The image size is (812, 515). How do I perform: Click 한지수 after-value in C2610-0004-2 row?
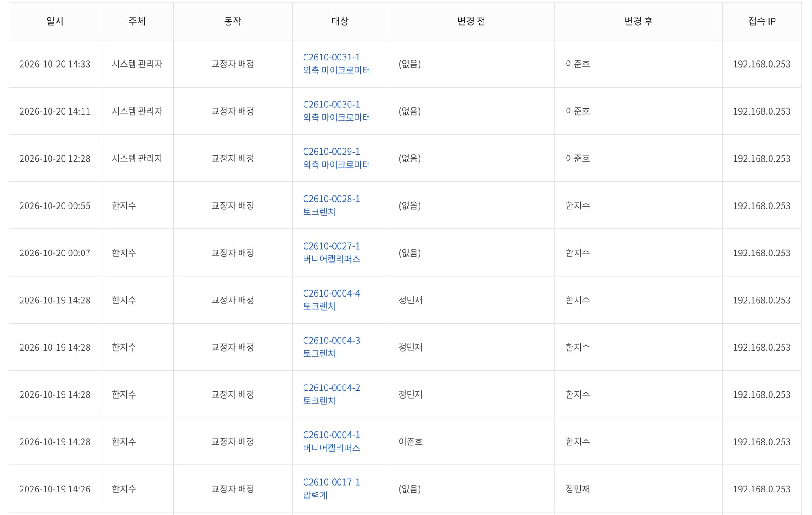point(578,394)
